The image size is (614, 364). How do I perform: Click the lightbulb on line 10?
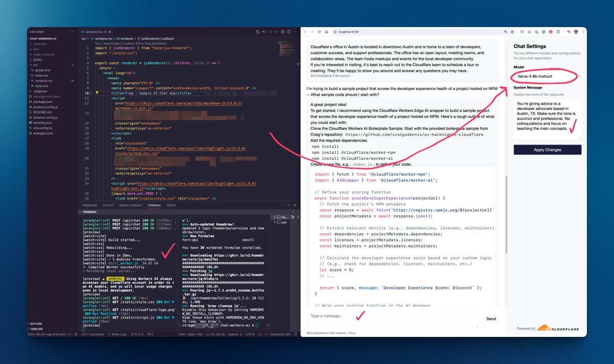click(x=97, y=93)
